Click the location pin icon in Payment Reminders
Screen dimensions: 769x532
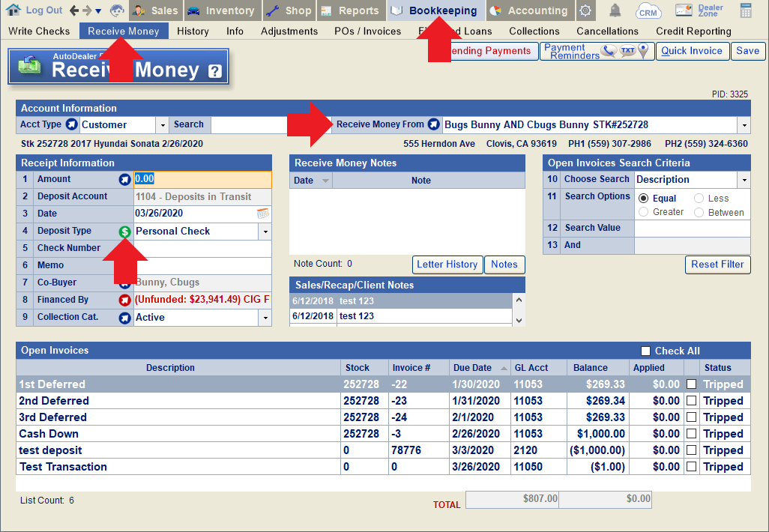coord(643,51)
